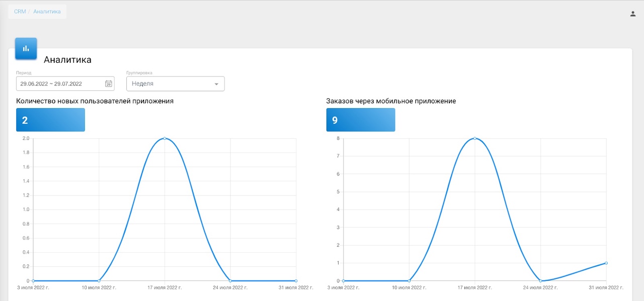
Task: Select the 24 июля point on orders chart
Action: [540, 280]
